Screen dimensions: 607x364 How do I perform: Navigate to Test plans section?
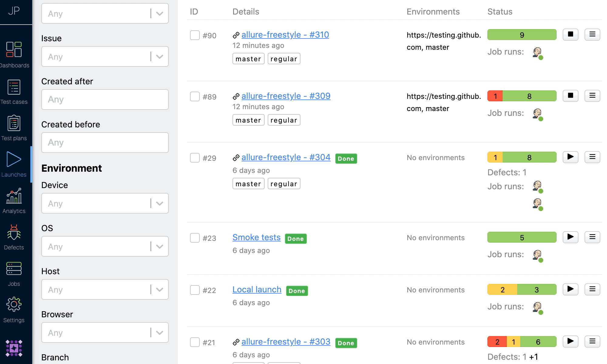[14, 129]
